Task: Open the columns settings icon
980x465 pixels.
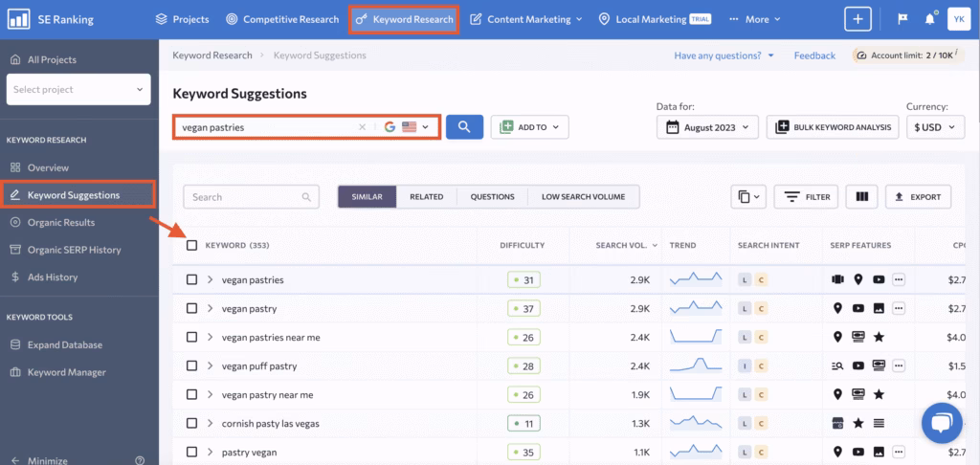Action: (x=861, y=197)
